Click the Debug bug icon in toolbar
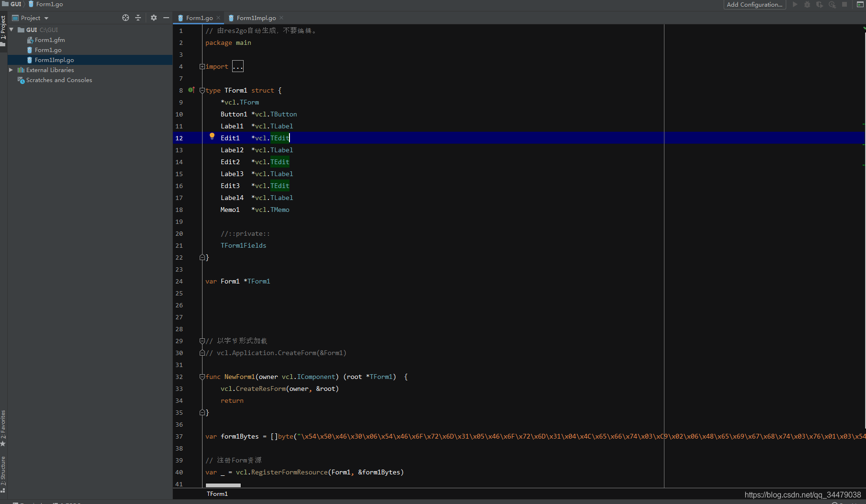 click(807, 4)
